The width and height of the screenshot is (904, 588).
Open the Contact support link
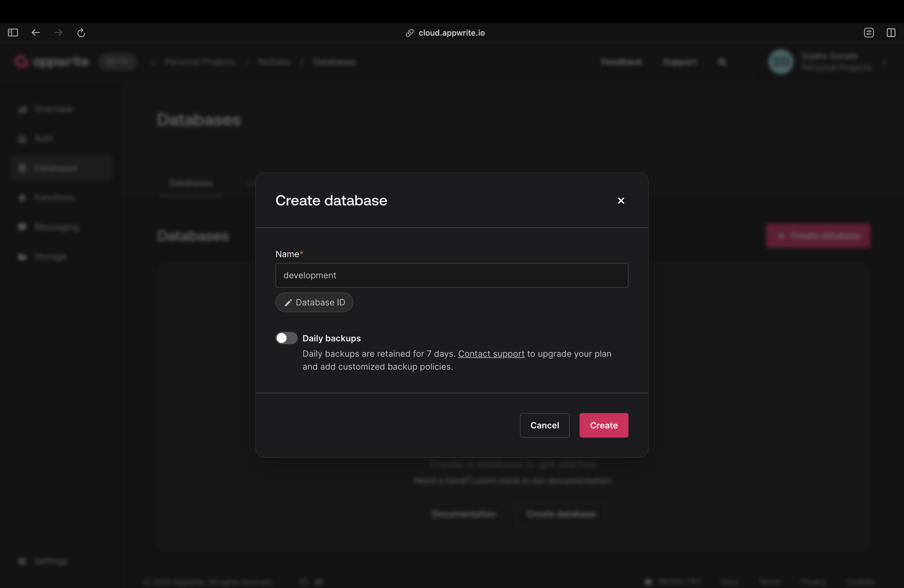coord(491,354)
